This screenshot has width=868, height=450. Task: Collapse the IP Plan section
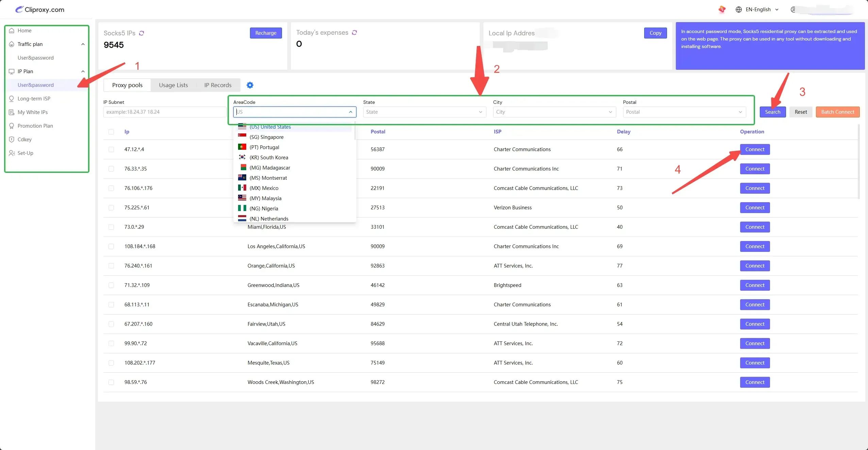coord(82,71)
